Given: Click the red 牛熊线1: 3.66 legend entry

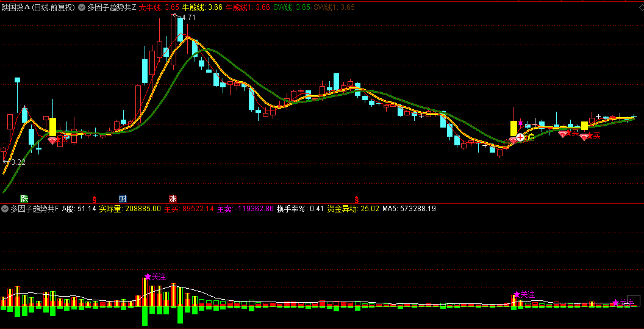Looking at the screenshot, I should (248, 7).
